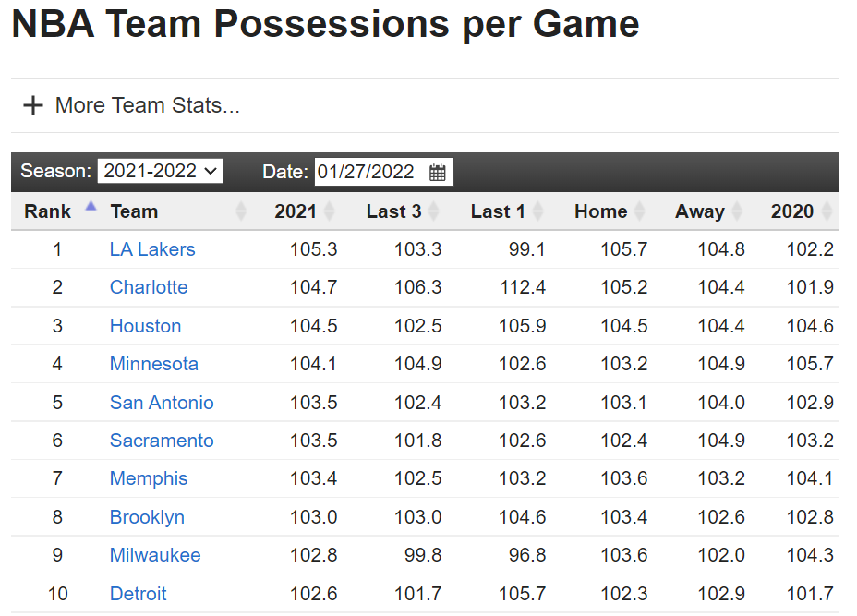857x616 pixels.
Task: Click the calendar icon beside date field
Action: 438,172
